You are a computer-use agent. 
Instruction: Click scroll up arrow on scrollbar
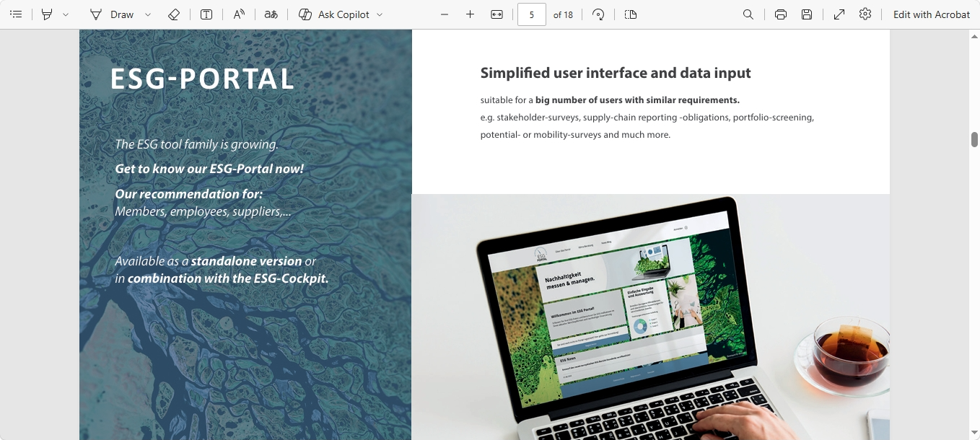click(x=974, y=35)
